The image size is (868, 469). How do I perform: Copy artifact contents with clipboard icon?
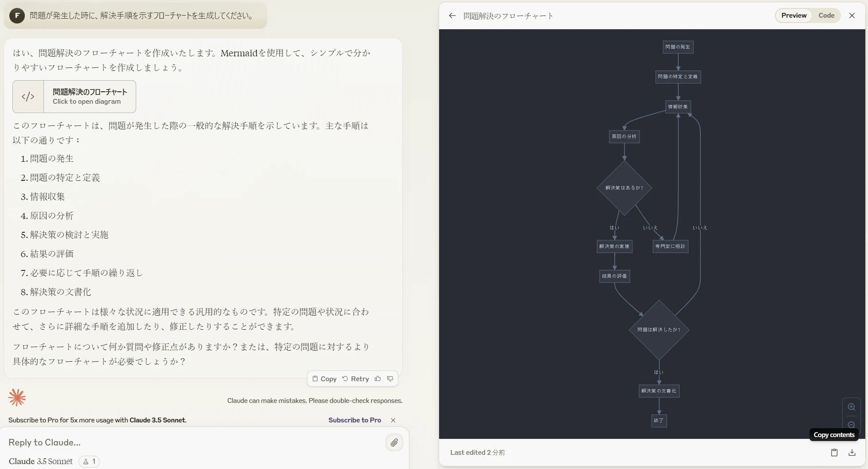pyautogui.click(x=834, y=453)
